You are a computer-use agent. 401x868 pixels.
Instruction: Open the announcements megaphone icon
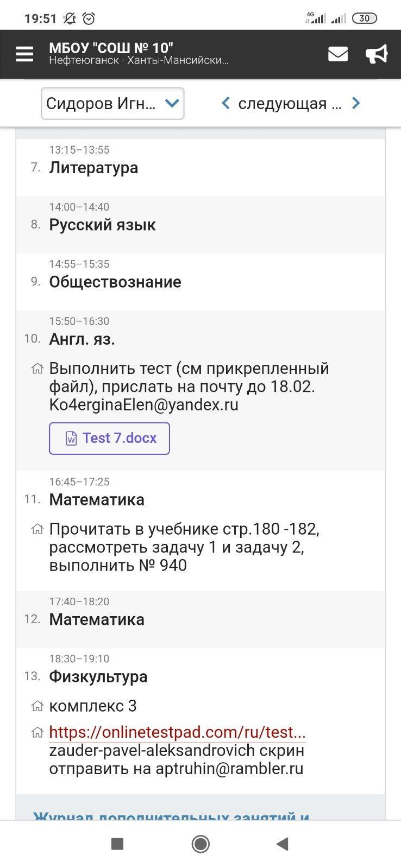click(376, 54)
